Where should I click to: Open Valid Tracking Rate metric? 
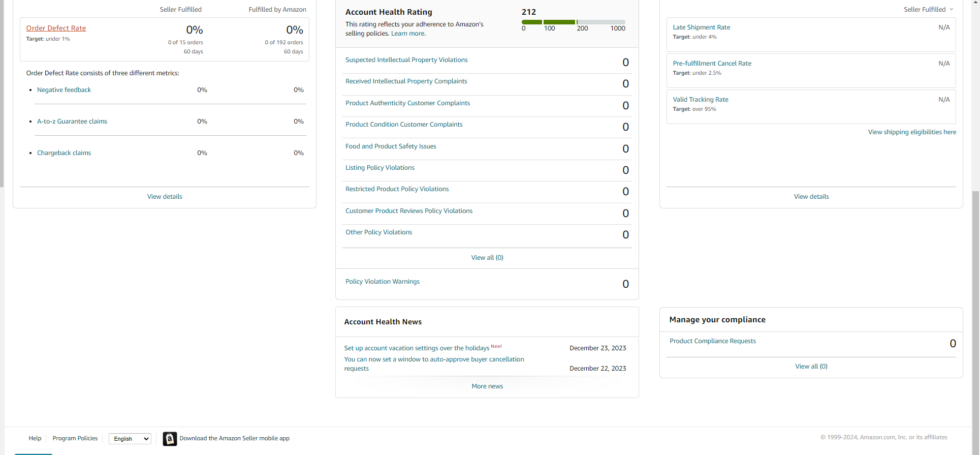pos(701,100)
